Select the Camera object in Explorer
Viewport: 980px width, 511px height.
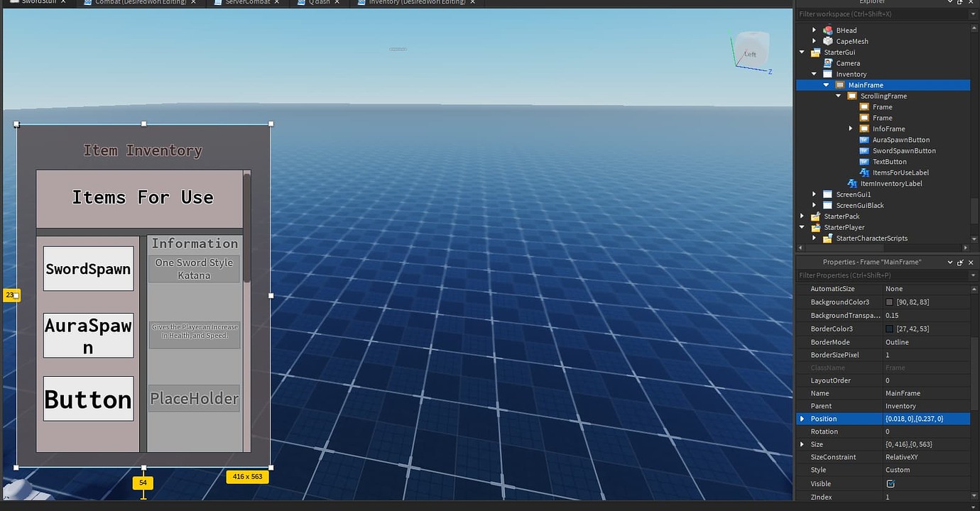click(x=848, y=63)
